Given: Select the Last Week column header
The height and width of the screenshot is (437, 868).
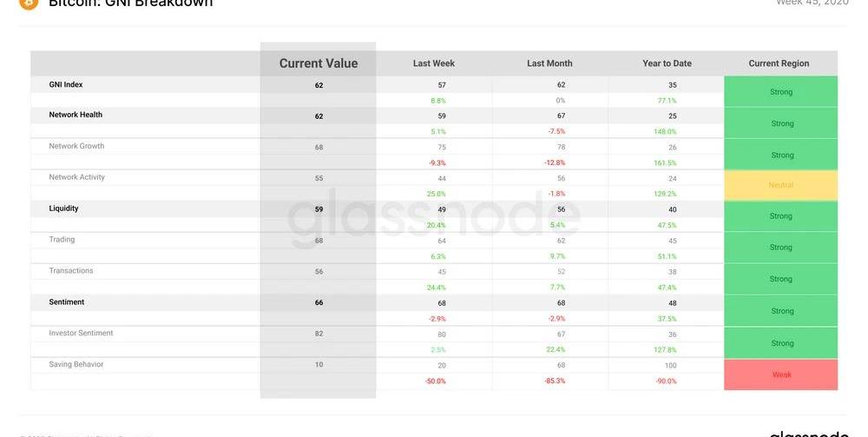Looking at the screenshot, I should pyautogui.click(x=434, y=63).
